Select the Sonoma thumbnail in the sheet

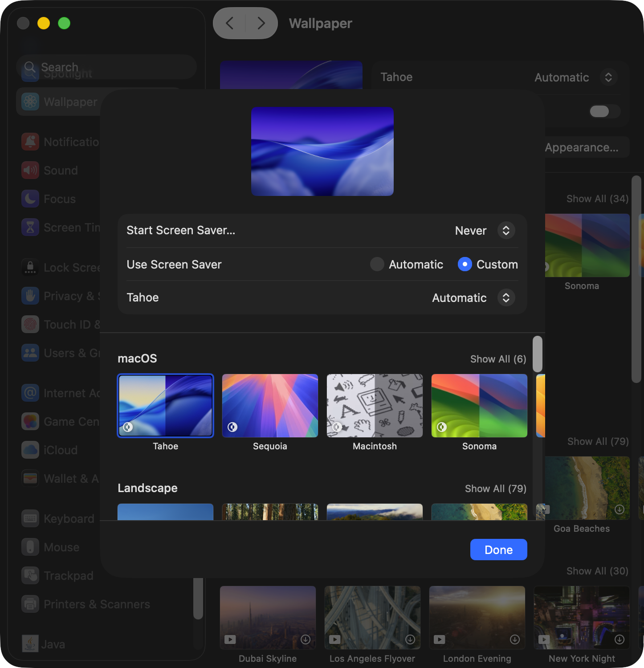tap(480, 406)
